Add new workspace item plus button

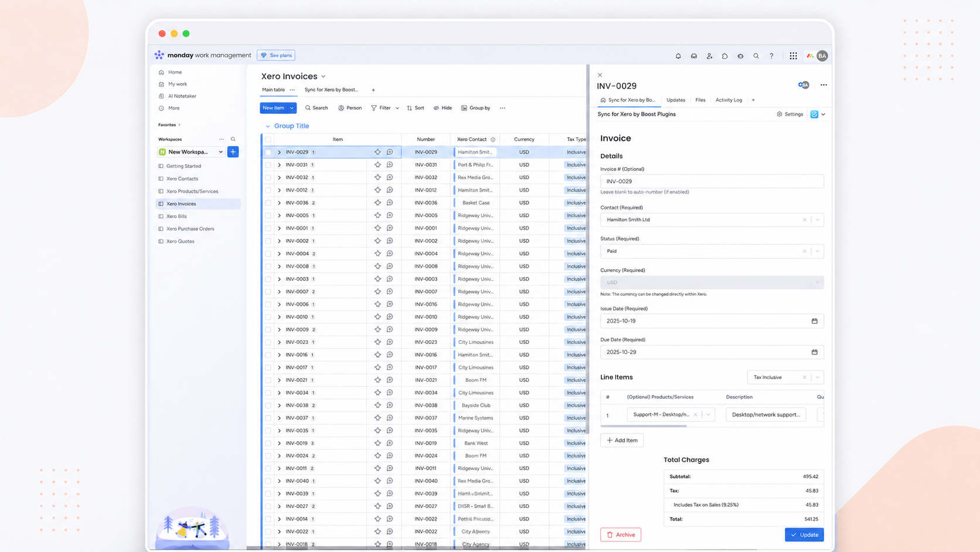[x=233, y=152]
